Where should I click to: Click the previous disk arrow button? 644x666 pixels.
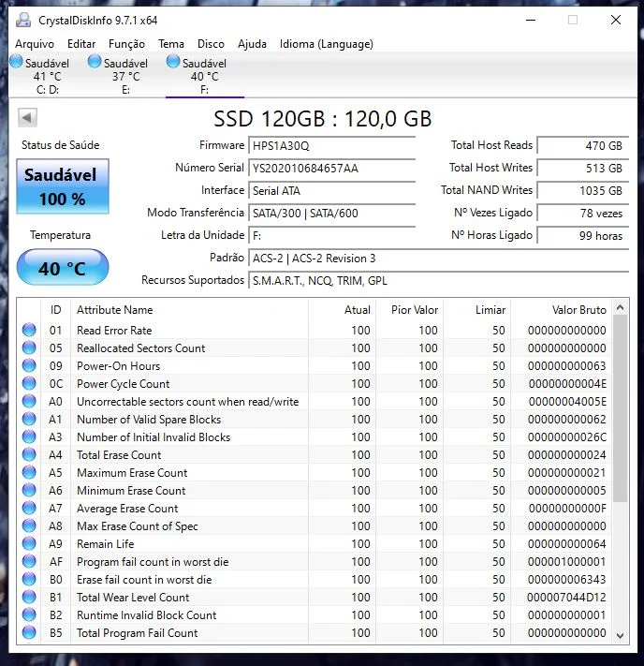pyautogui.click(x=27, y=118)
